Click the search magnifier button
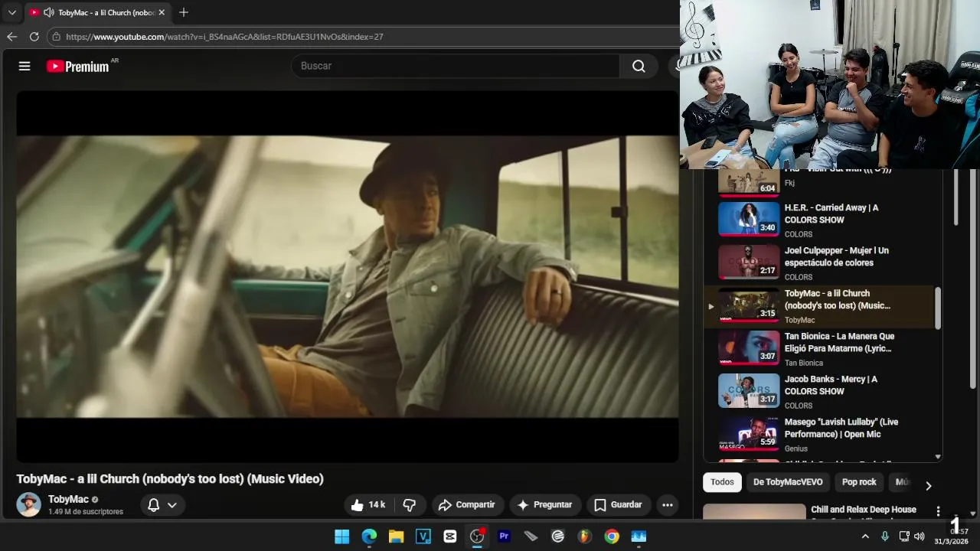 point(639,66)
